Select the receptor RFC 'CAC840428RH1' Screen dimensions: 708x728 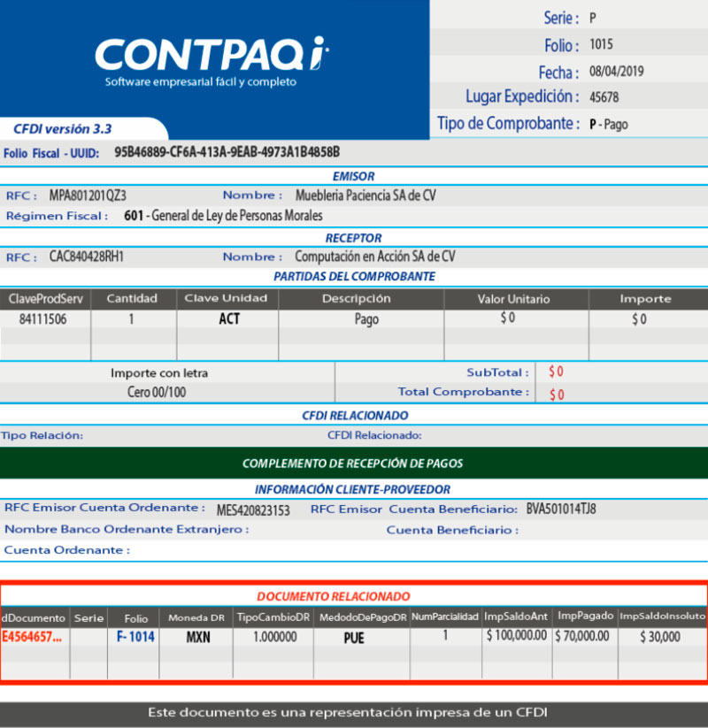tap(87, 257)
